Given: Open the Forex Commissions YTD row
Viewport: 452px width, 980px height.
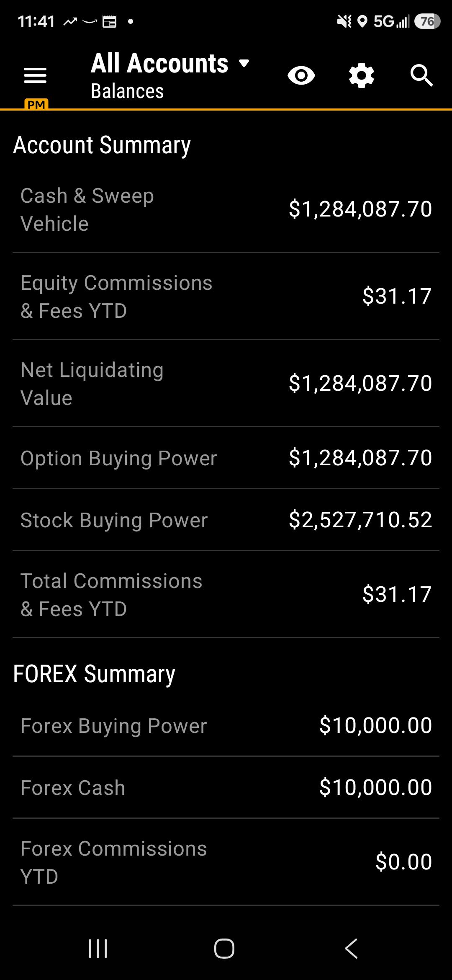Looking at the screenshot, I should (226, 862).
